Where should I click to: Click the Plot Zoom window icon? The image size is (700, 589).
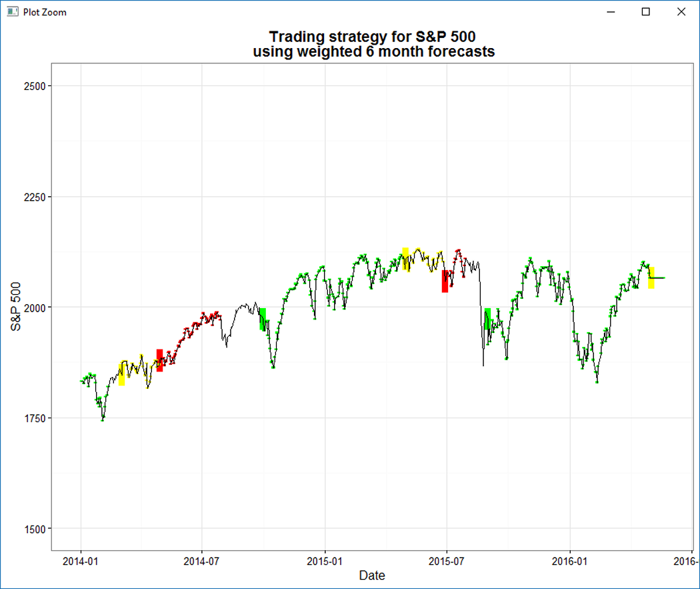(13, 11)
